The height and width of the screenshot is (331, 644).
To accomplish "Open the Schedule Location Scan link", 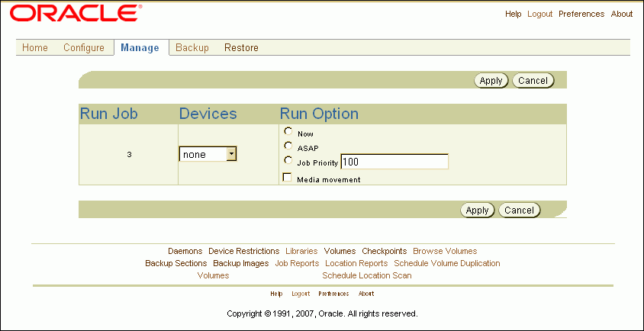I will (367, 275).
